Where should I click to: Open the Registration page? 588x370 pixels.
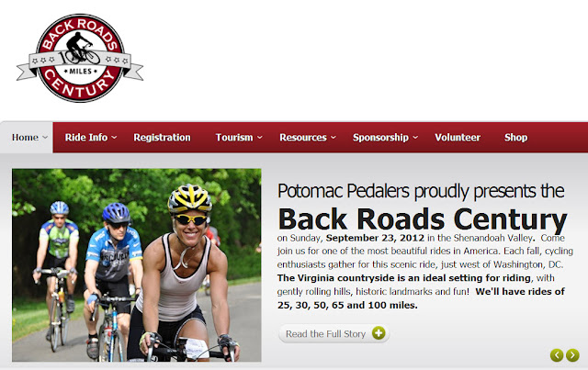point(162,137)
